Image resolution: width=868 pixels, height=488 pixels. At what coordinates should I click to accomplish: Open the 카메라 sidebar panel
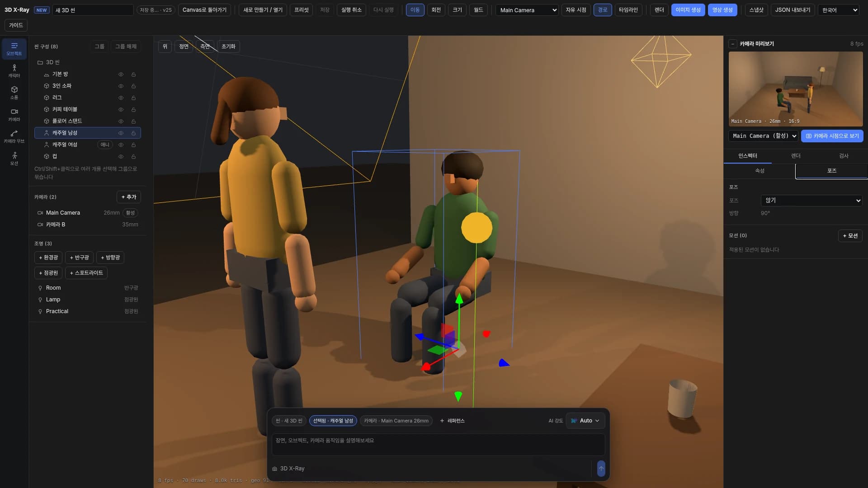click(x=14, y=115)
